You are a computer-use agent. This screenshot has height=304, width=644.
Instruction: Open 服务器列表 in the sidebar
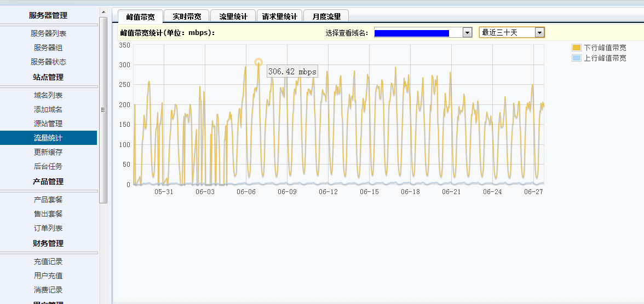click(x=48, y=33)
